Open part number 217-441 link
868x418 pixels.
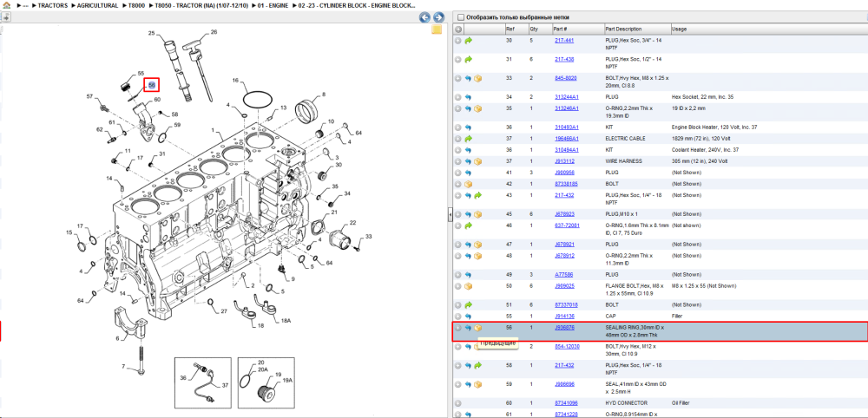(x=563, y=41)
